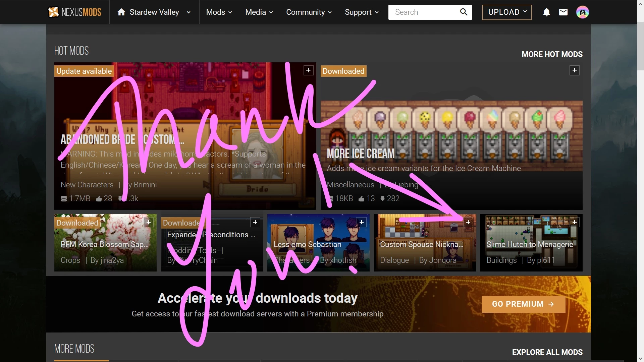Open MORE HOT MODS link
Image resolution: width=644 pixels, height=362 pixels.
pos(552,54)
